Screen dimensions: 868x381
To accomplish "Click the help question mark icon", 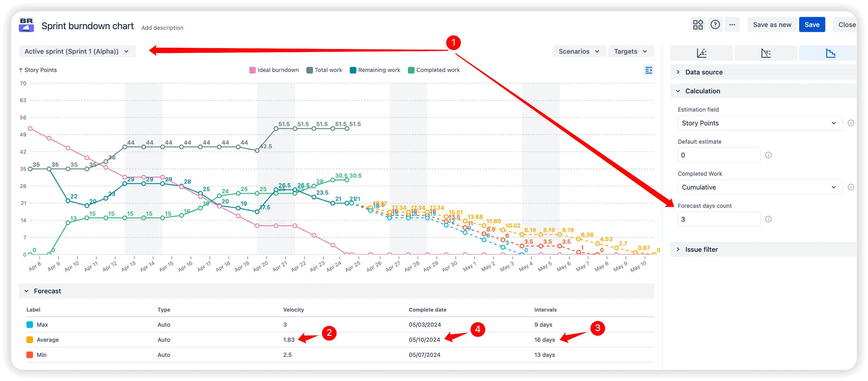I will click(x=715, y=24).
